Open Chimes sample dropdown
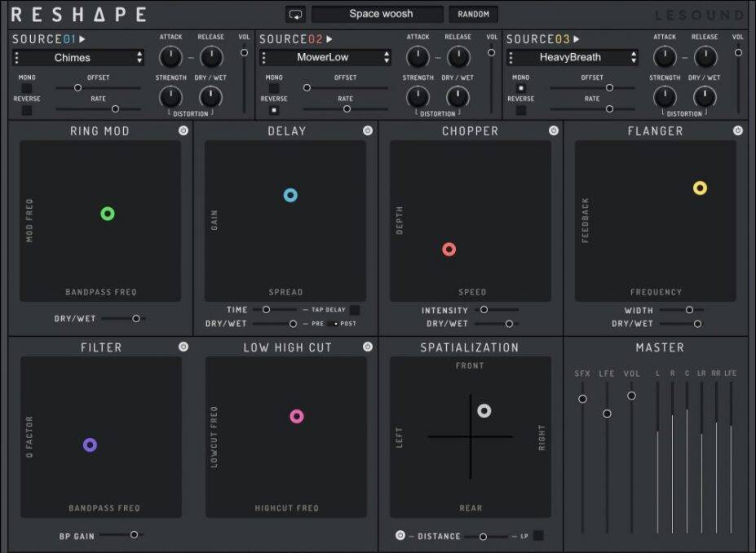 coord(78,57)
